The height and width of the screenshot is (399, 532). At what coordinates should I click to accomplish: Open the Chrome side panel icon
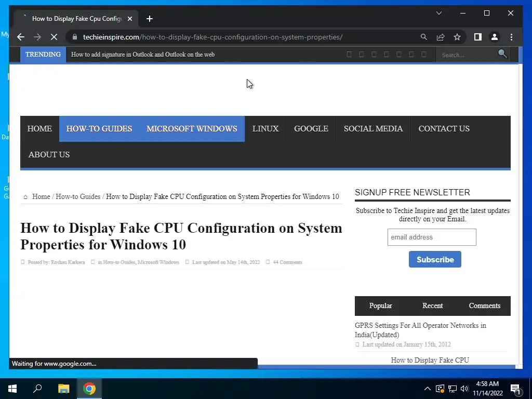478,37
